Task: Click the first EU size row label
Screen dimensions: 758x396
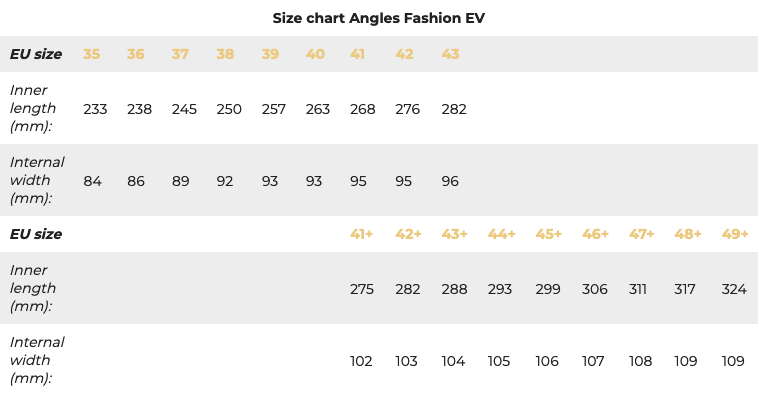Action: pyautogui.click(x=36, y=54)
